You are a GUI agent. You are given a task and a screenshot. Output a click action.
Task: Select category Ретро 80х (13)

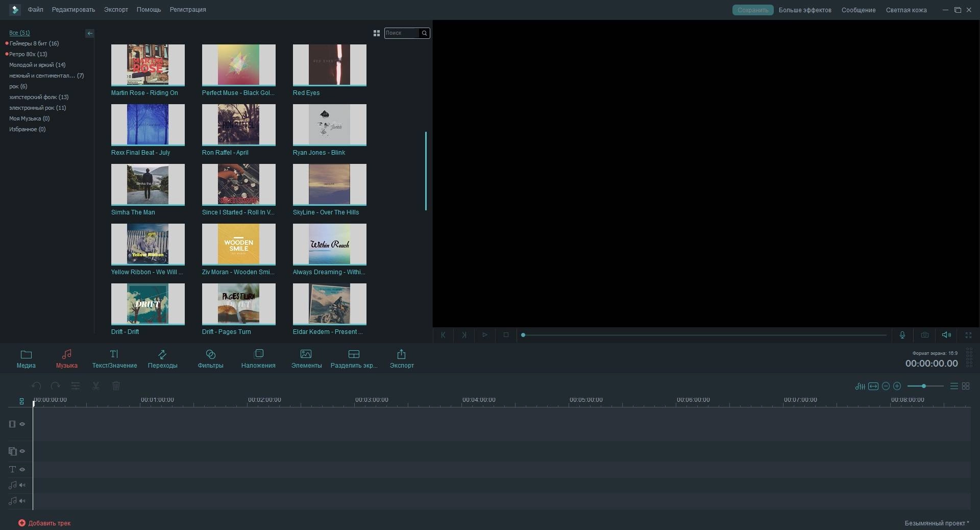pos(28,54)
